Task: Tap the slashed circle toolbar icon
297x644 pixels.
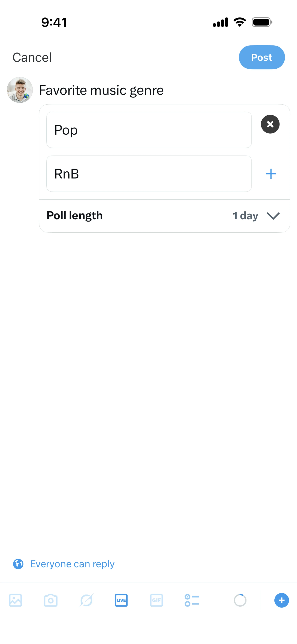Action: pos(86,600)
